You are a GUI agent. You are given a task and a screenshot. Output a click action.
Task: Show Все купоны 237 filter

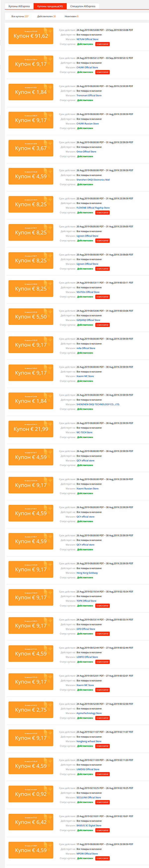click(20, 16)
